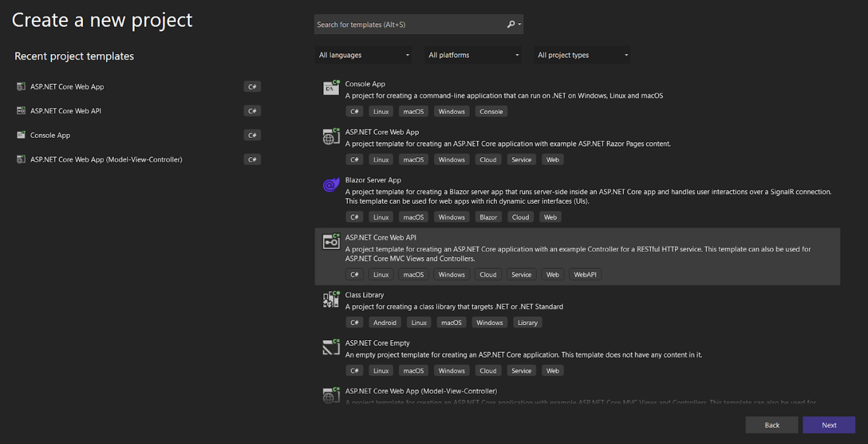The image size is (868, 444).
Task: Click Service tag under ASP.NET Core Empty
Action: pos(521,370)
